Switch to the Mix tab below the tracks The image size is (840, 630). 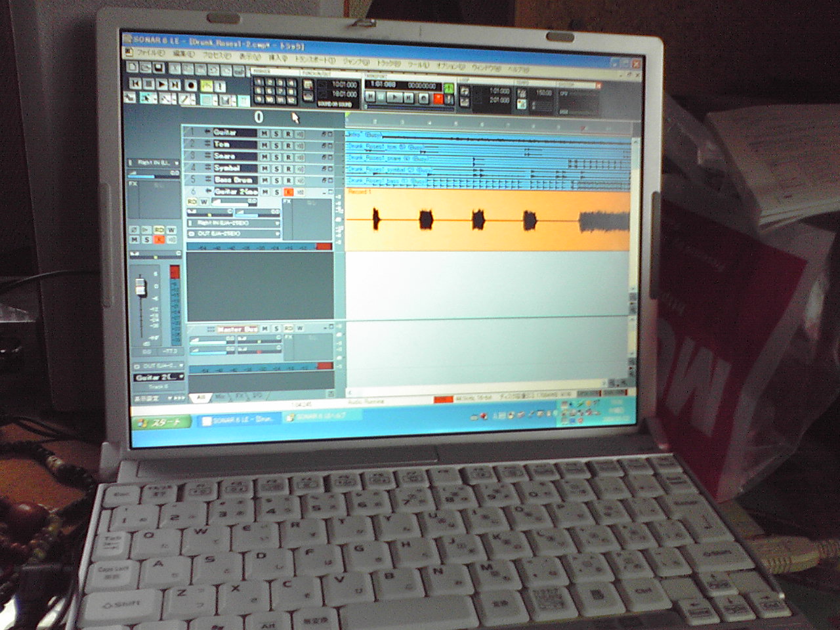point(220,396)
